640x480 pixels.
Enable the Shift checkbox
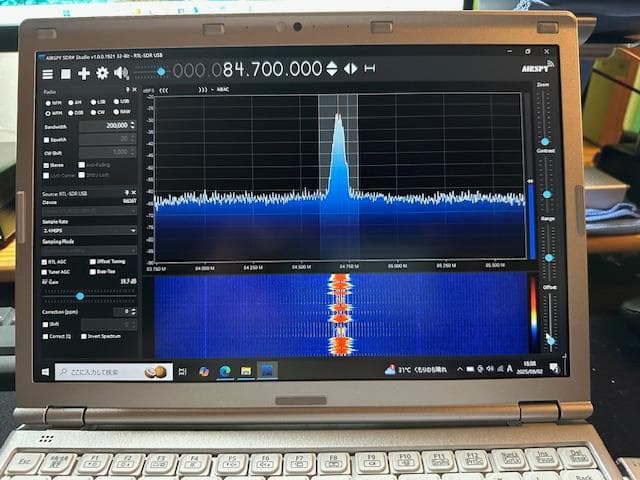(x=45, y=325)
